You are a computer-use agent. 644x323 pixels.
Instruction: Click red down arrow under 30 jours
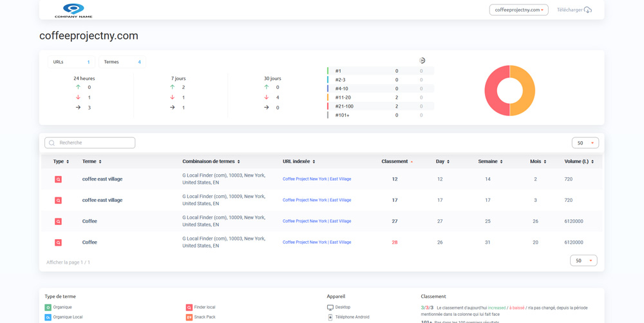266,97
